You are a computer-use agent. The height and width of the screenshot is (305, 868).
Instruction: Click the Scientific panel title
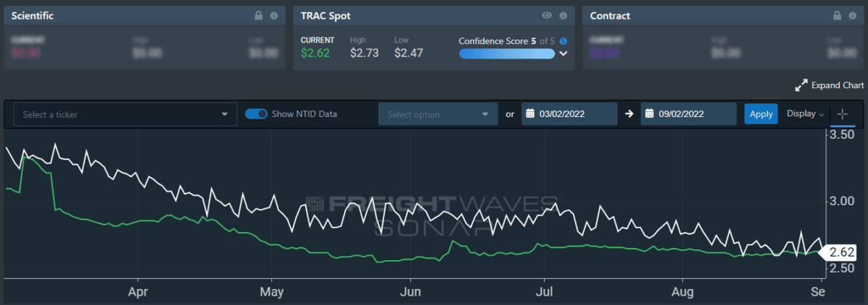click(33, 15)
